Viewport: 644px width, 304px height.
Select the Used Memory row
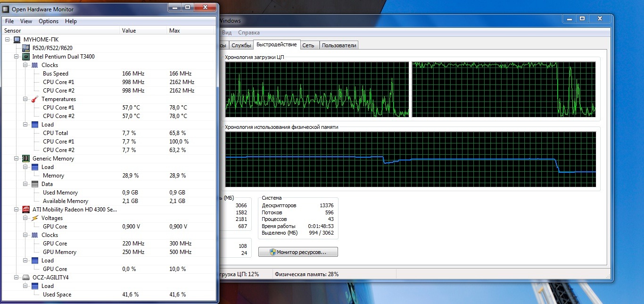pos(109,193)
